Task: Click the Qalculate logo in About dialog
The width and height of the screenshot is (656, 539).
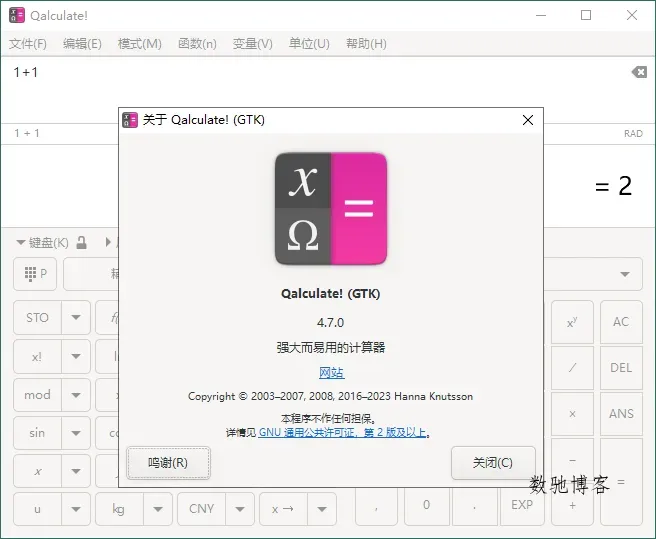Action: (331, 208)
